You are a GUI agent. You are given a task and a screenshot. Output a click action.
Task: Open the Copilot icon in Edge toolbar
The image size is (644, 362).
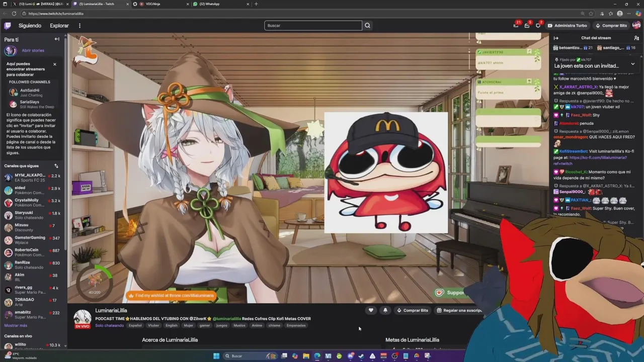(638, 14)
